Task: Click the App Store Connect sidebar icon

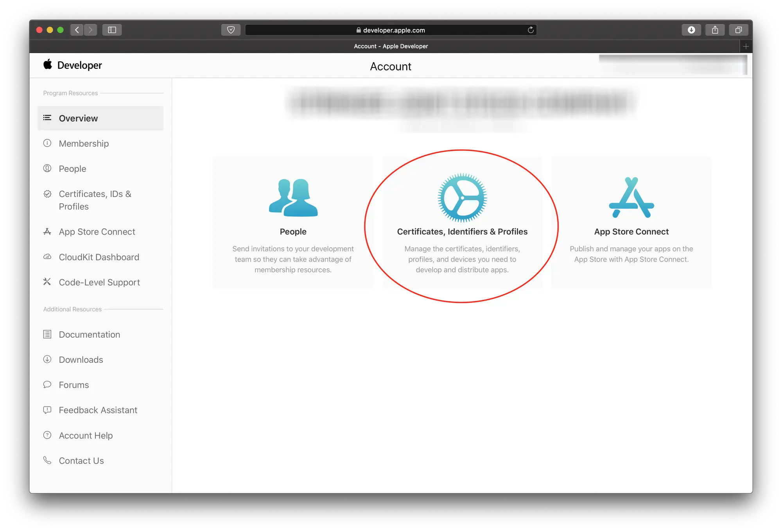Action: pos(47,231)
